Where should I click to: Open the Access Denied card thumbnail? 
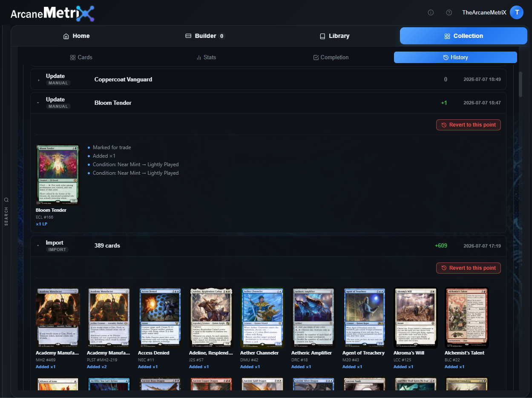pyautogui.click(x=160, y=317)
